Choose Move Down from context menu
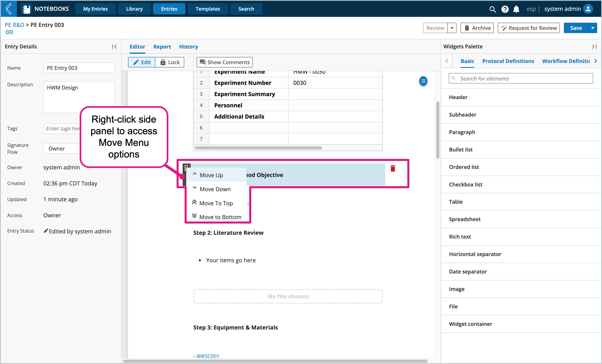 217,189
